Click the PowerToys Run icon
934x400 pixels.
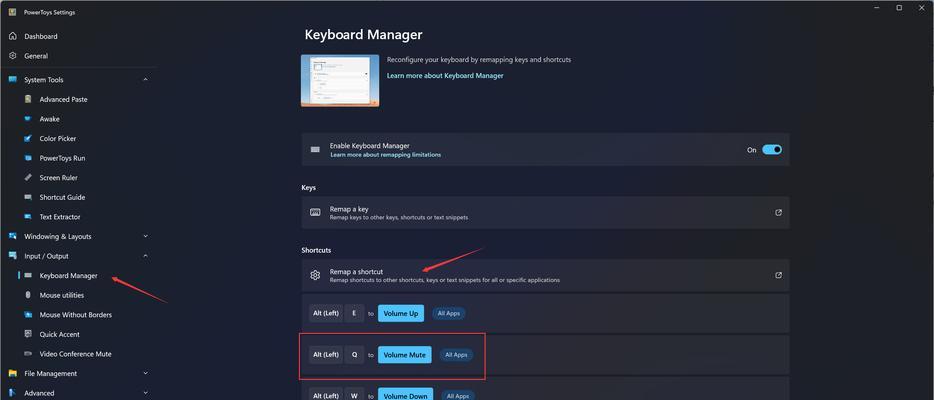point(28,158)
